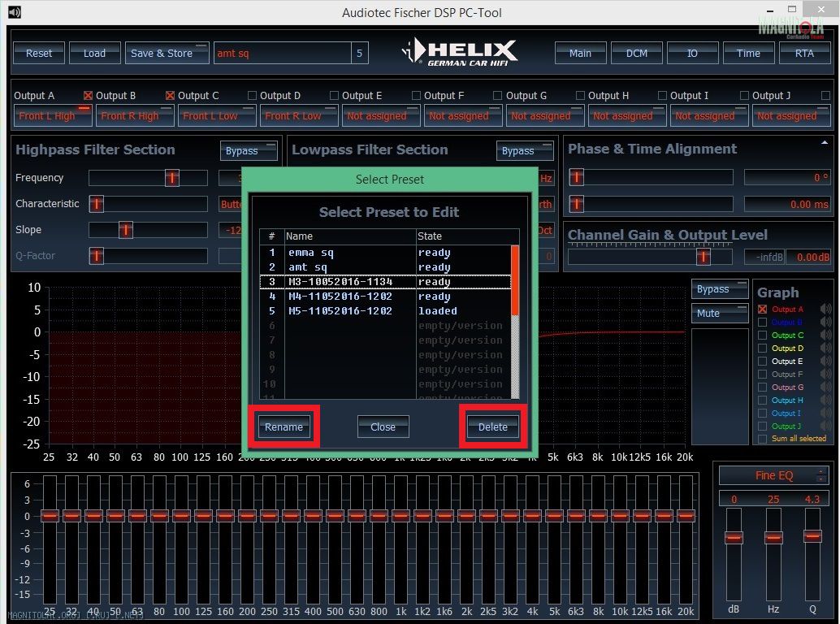This screenshot has width=840, height=624.
Task: Click the speaker icon beside Output J in Graph
Action: click(x=826, y=427)
